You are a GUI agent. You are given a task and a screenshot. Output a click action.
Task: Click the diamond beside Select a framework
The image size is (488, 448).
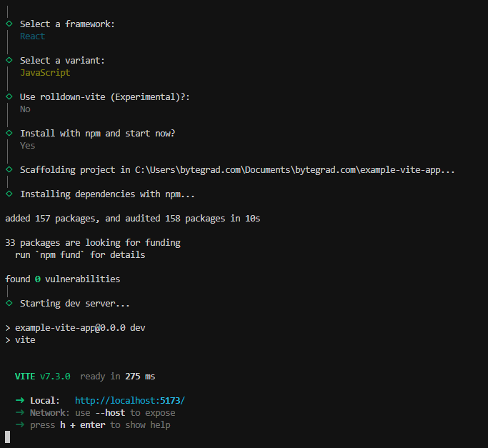click(x=9, y=24)
